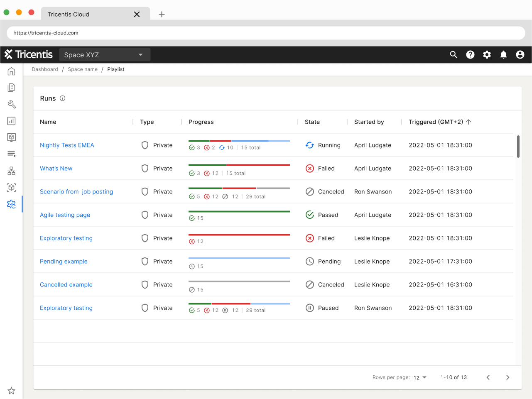
Task: Open the wrench tools icon in sidebar
Action: click(12, 104)
